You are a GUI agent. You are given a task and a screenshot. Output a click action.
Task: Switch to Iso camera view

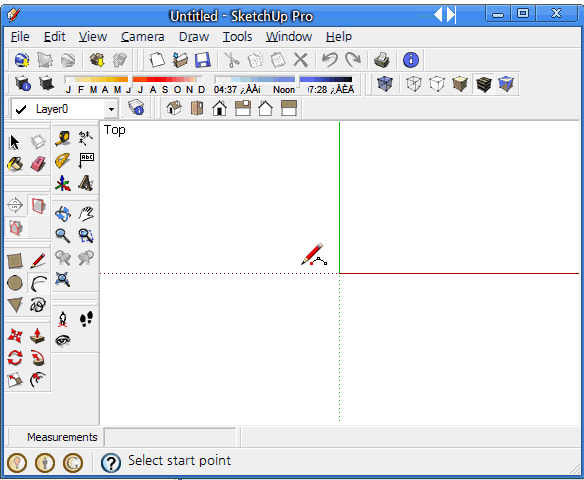174,108
